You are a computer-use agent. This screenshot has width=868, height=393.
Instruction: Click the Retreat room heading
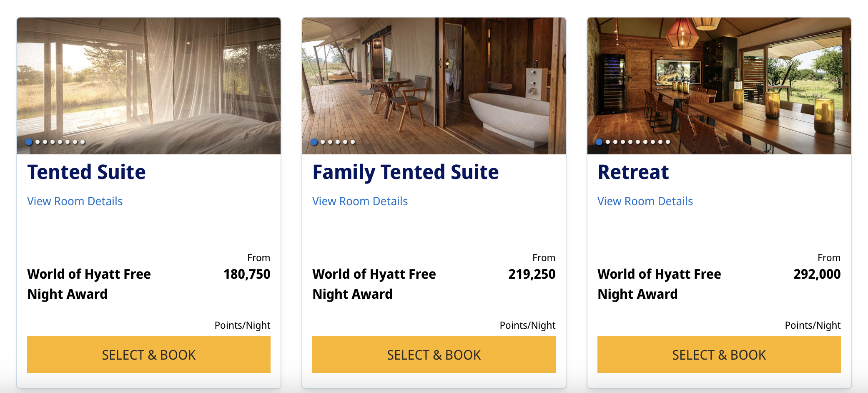pyautogui.click(x=633, y=172)
